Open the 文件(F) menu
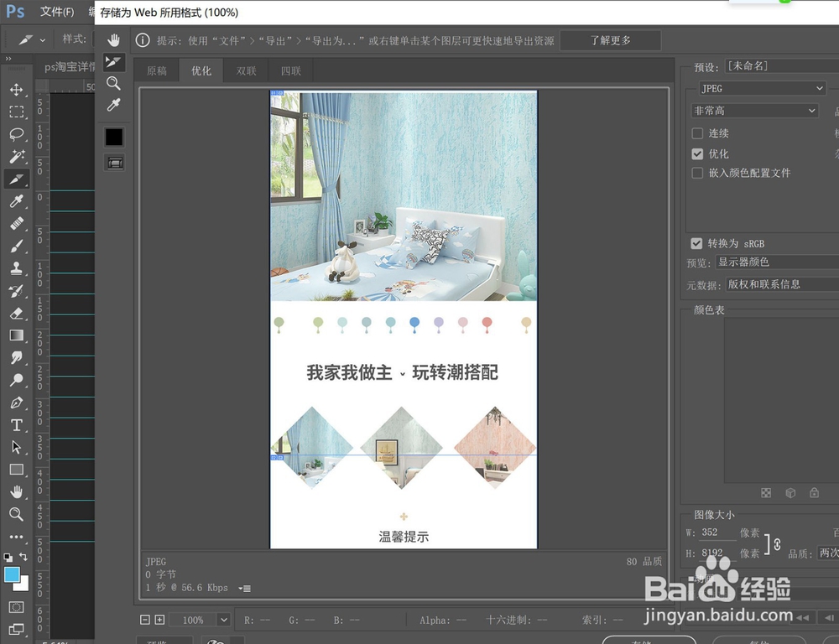 55,12
